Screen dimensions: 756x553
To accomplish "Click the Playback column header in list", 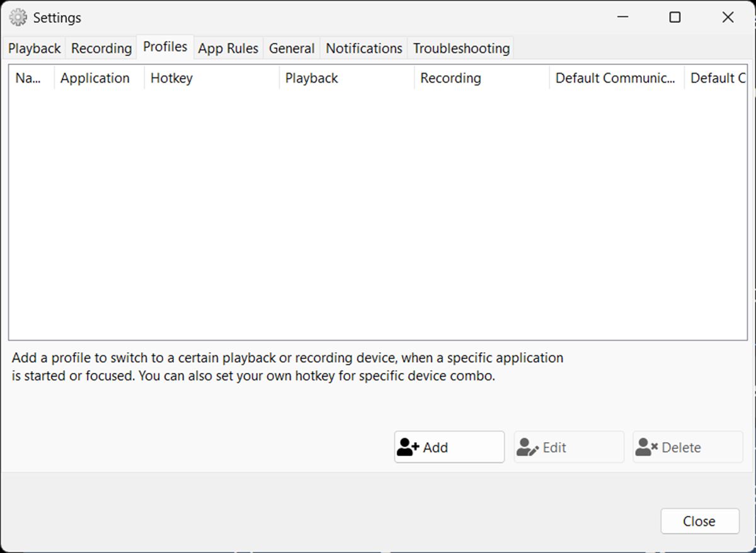I will (x=346, y=78).
